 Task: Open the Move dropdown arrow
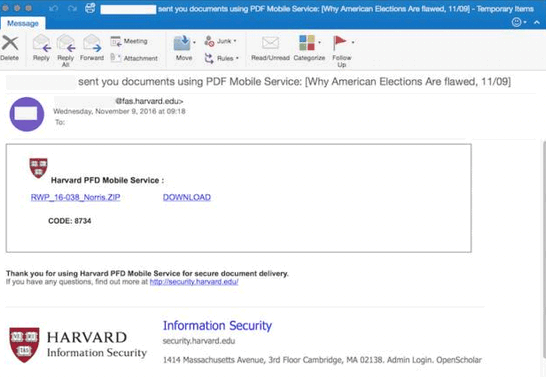[x=194, y=42]
